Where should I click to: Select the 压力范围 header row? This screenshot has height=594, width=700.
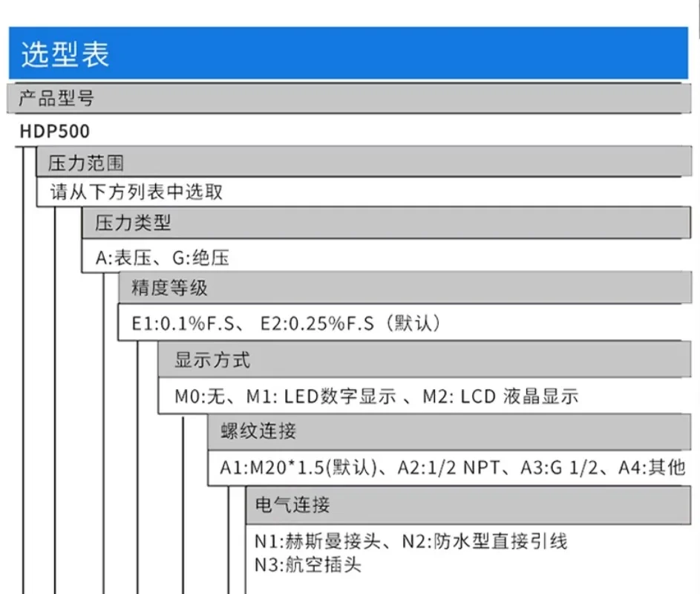[364, 162]
